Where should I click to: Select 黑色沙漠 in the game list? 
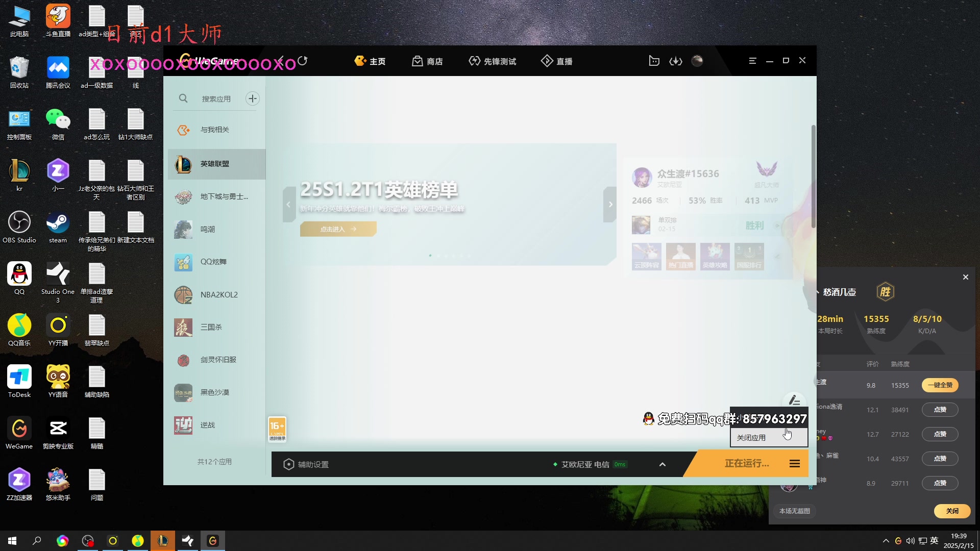pos(217,392)
